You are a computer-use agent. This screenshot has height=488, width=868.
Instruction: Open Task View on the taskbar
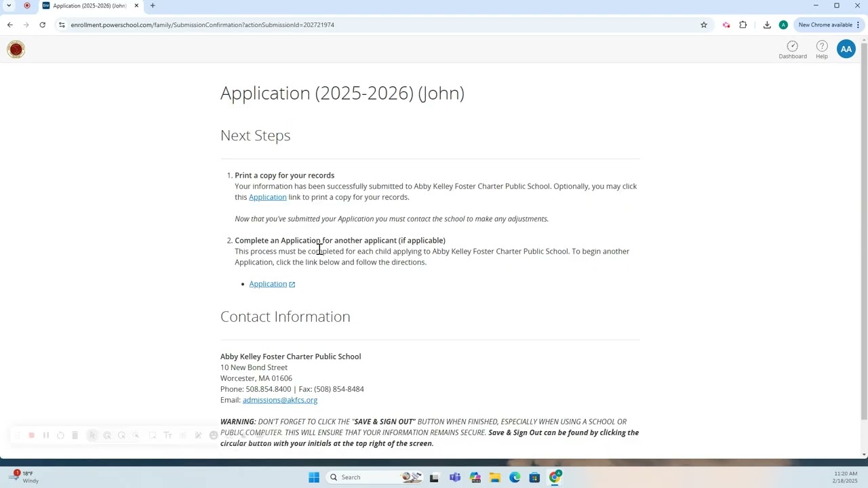point(434,477)
